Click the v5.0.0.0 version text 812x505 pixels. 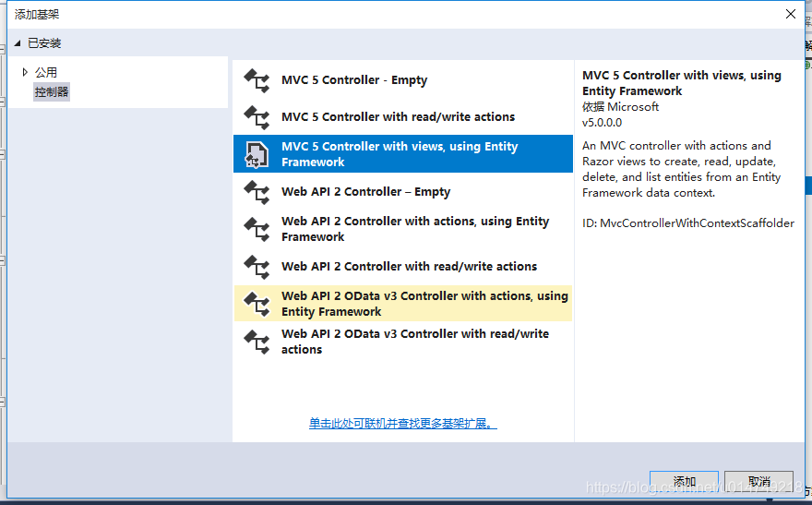click(602, 123)
